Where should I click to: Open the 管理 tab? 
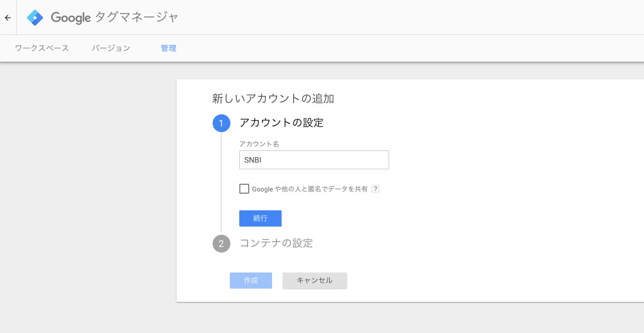[168, 48]
